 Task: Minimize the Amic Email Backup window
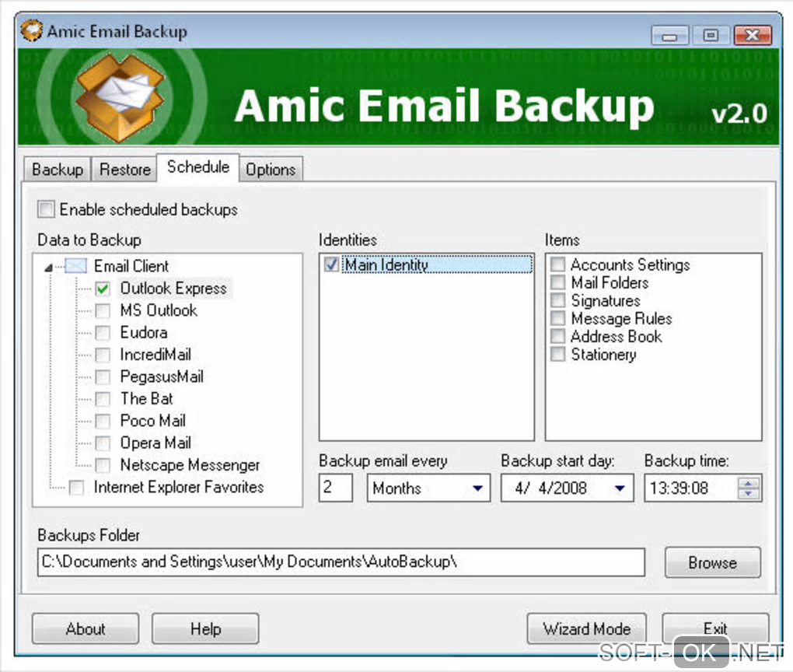click(669, 36)
